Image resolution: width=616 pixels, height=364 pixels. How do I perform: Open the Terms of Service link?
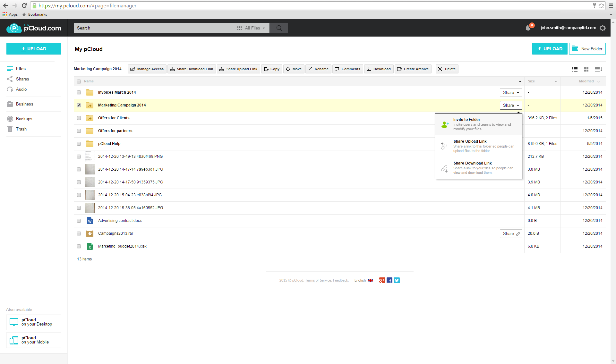(x=318, y=280)
